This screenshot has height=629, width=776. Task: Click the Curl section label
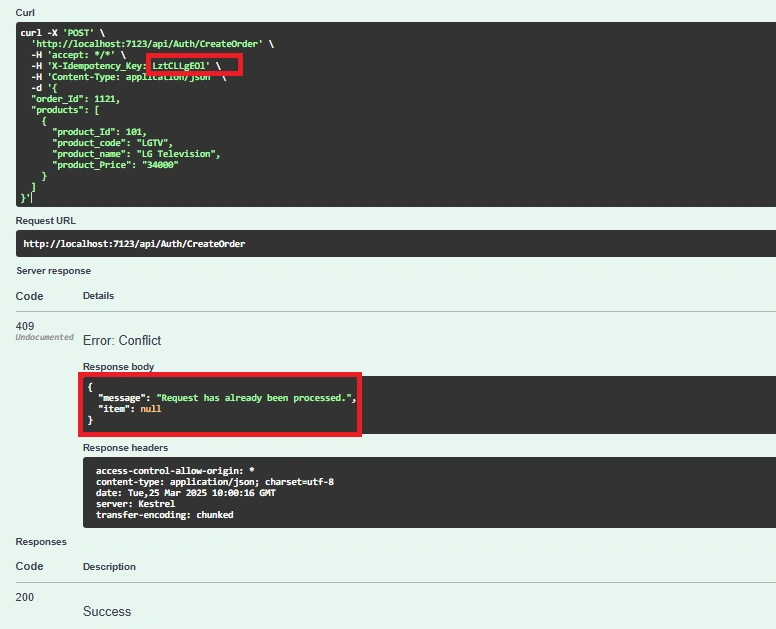[x=25, y=12]
